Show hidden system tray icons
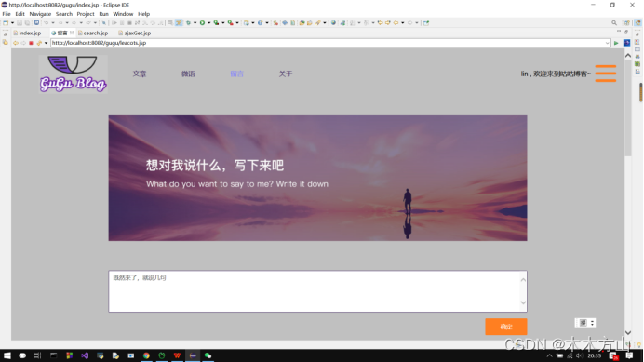This screenshot has width=644, height=362. 549,355
